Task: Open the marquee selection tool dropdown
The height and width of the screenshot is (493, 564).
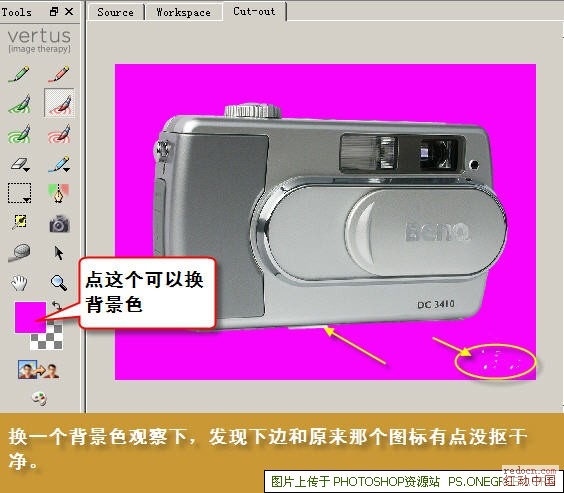Action: [19, 193]
